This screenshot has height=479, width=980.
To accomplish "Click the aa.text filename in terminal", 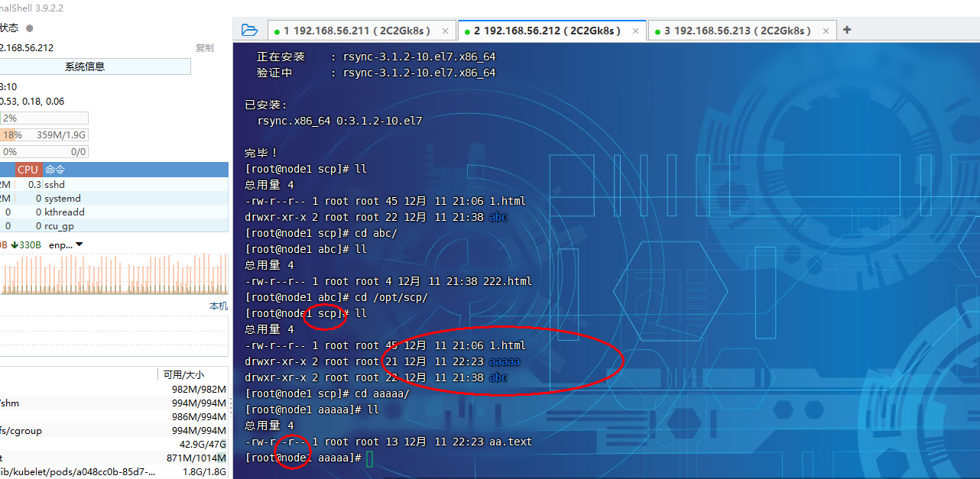I will (509, 442).
